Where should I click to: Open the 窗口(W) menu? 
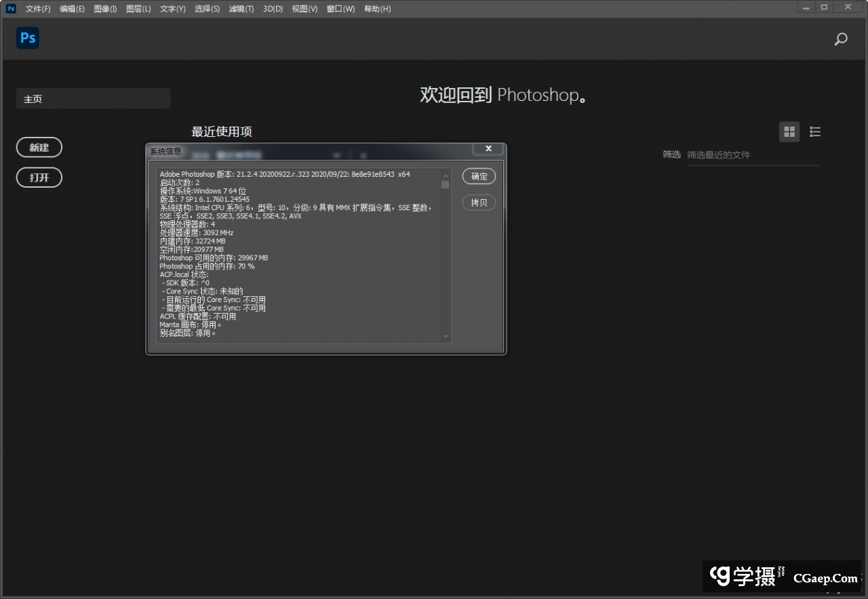click(340, 9)
